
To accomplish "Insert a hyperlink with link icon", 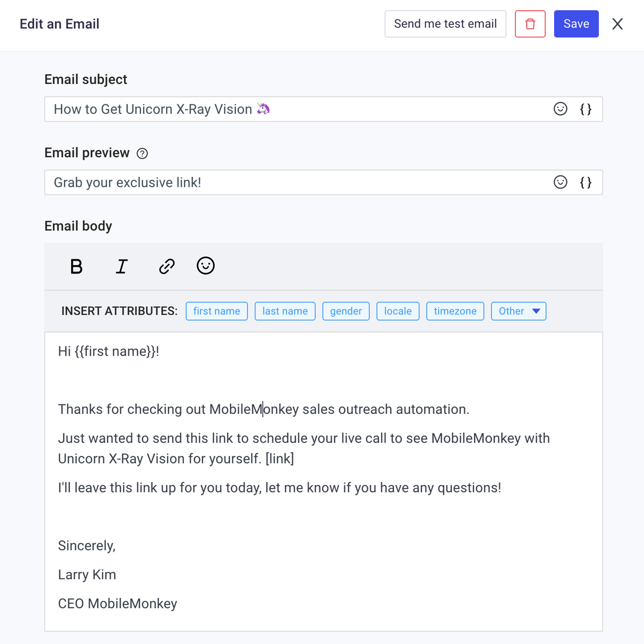I will click(x=167, y=266).
